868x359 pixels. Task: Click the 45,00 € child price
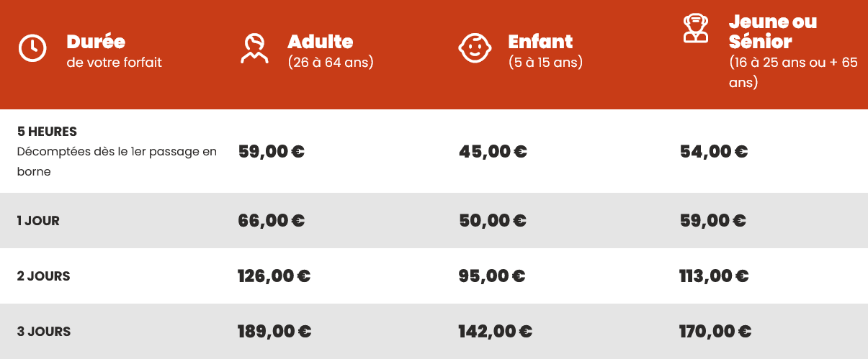pyautogui.click(x=493, y=152)
